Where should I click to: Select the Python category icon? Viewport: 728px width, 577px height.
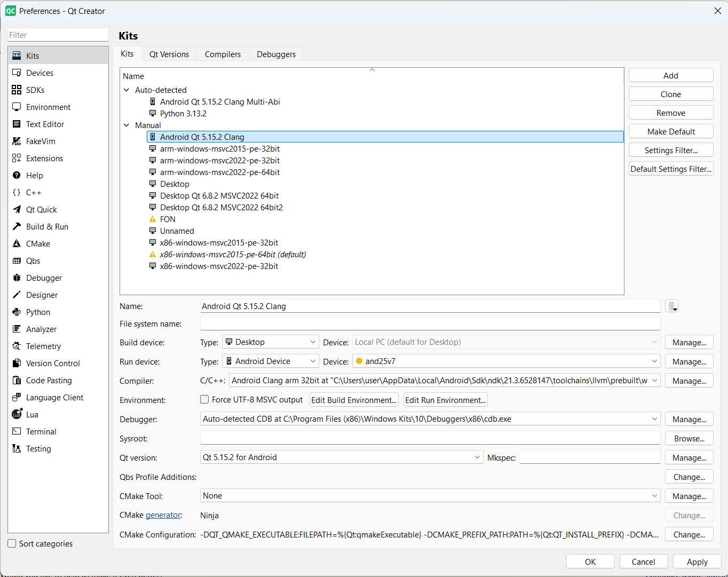coord(17,312)
